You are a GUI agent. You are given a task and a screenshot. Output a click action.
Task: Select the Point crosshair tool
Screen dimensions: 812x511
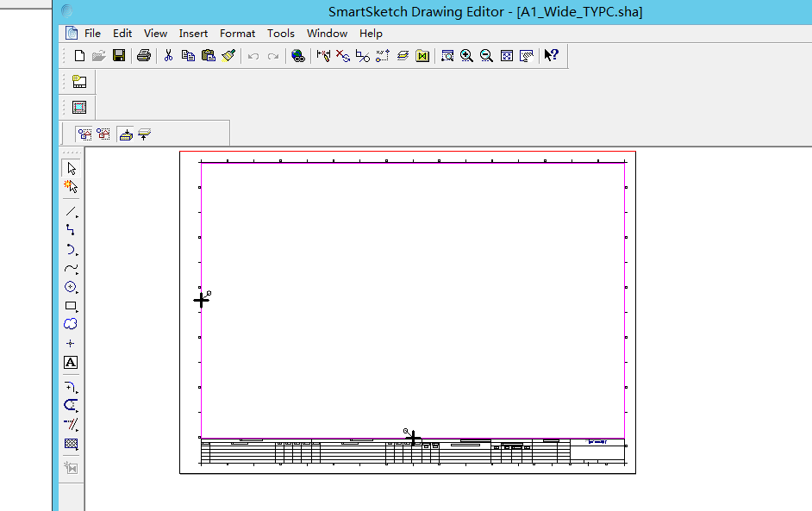click(71, 343)
